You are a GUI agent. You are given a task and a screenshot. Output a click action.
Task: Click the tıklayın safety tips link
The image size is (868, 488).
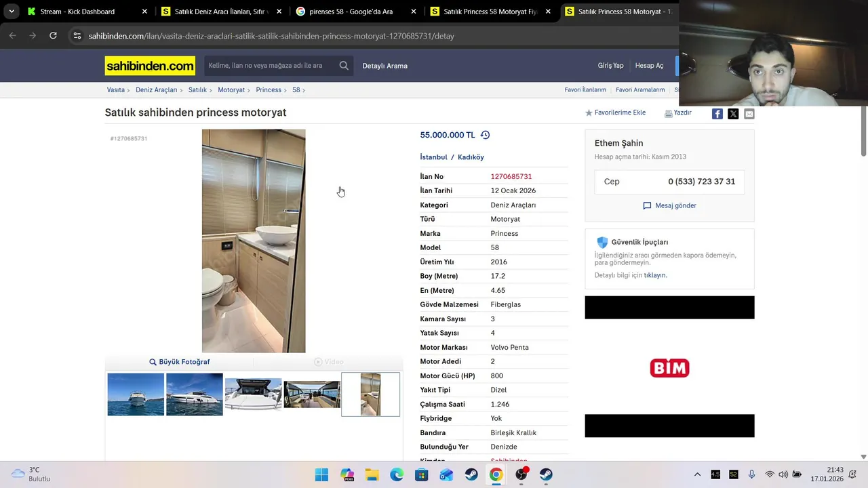(x=655, y=275)
